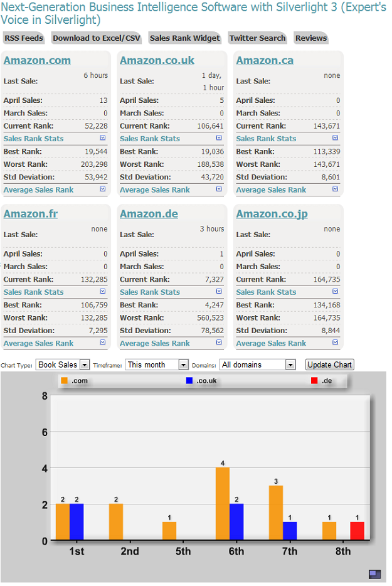Click Sales Rank Stats text under Amazon.co.jp
Image resolution: width=392 pixels, height=586 pixels.
click(x=266, y=292)
